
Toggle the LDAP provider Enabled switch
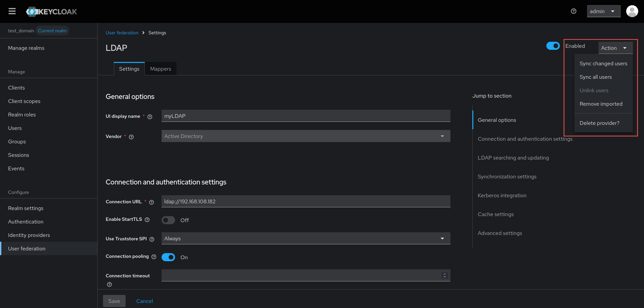[x=553, y=46]
